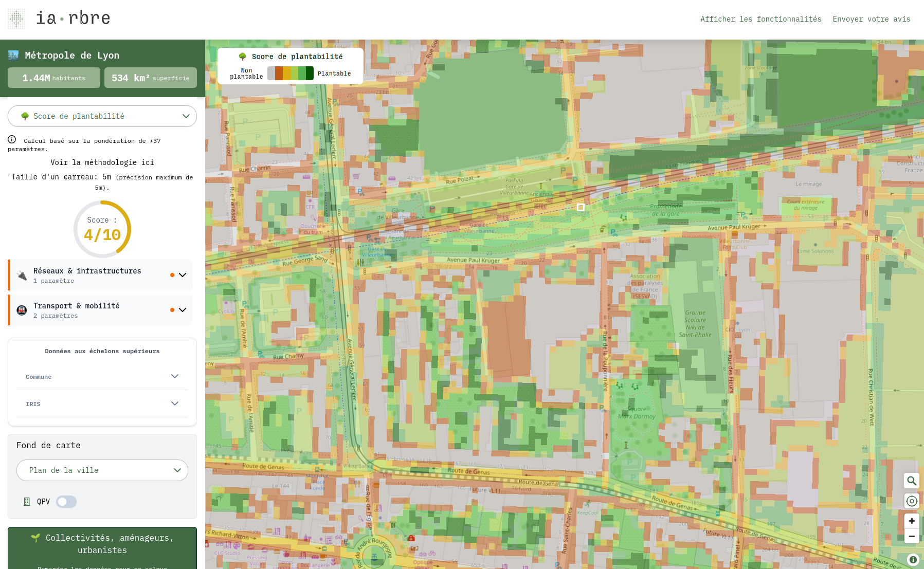
Task: Click the Collectivités, aménageurs, urbanistes banner
Action: (102, 544)
